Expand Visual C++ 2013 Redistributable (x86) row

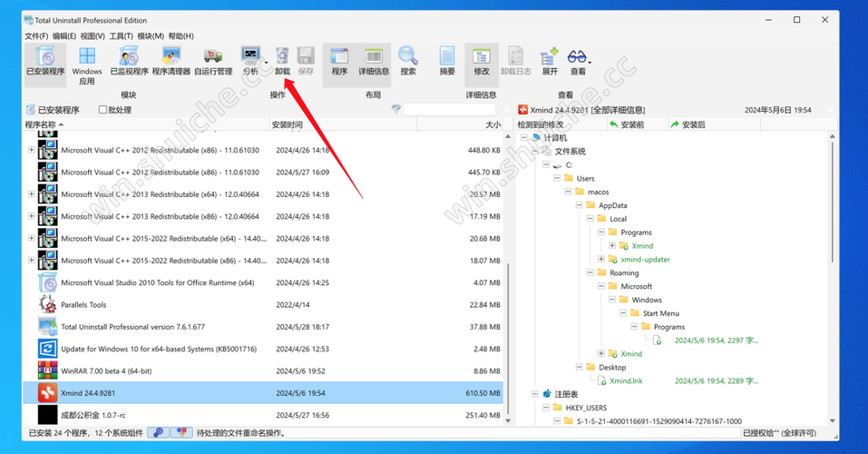click(32, 216)
